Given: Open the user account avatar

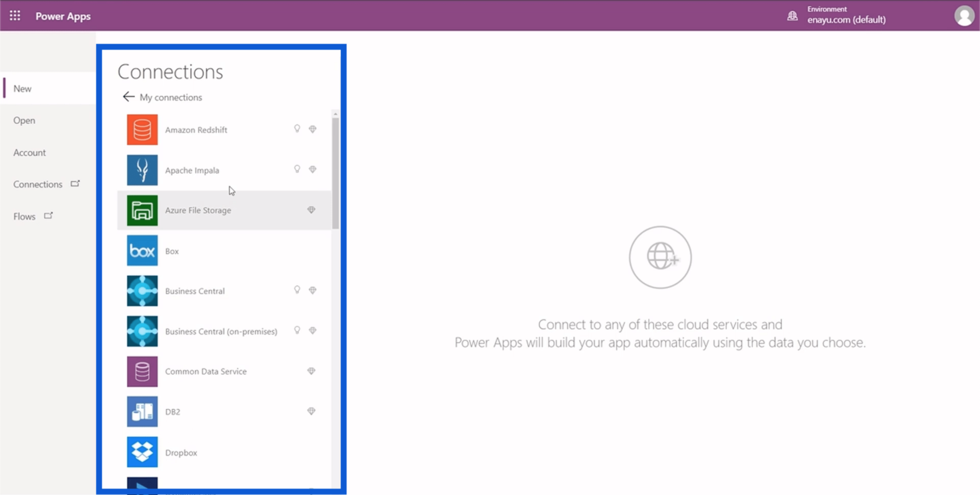Looking at the screenshot, I should click(x=964, y=16).
